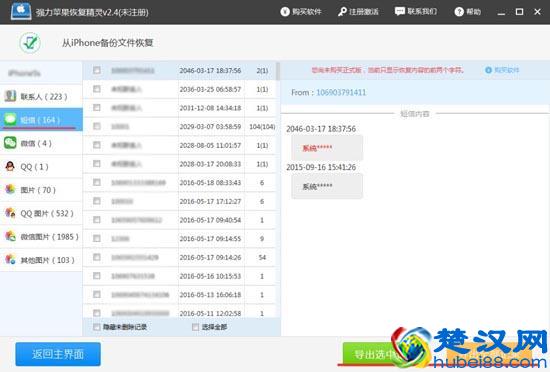550x372 pixels.
Task: Click the icon beside 其他图片 (103)
Action: coord(10,259)
